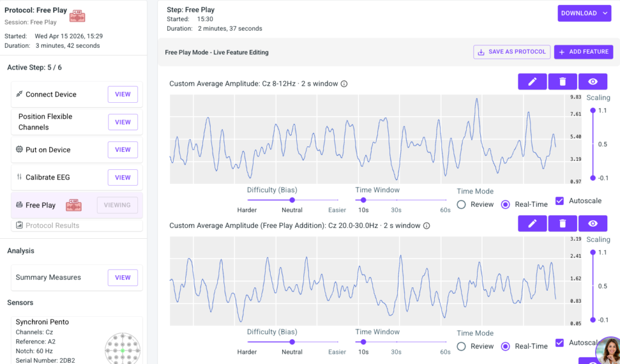The image size is (620, 364).
Task: Open the Calibrate EEG step view
Action: click(122, 178)
